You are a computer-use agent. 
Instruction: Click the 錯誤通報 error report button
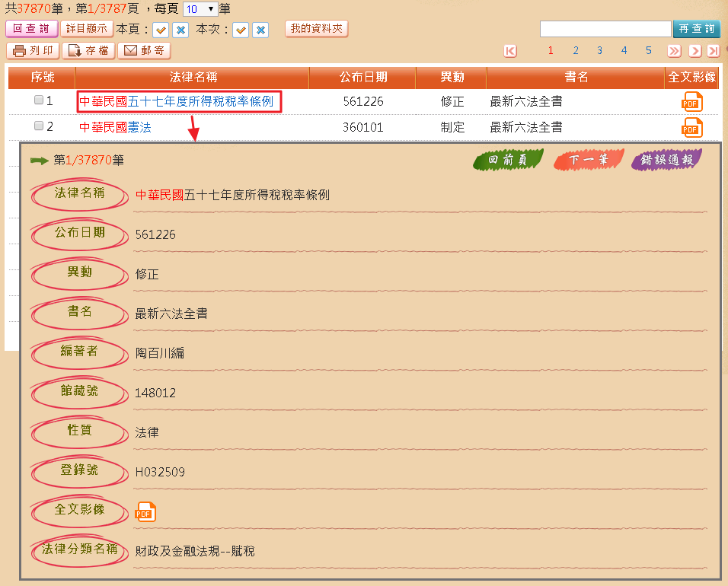[x=666, y=161]
